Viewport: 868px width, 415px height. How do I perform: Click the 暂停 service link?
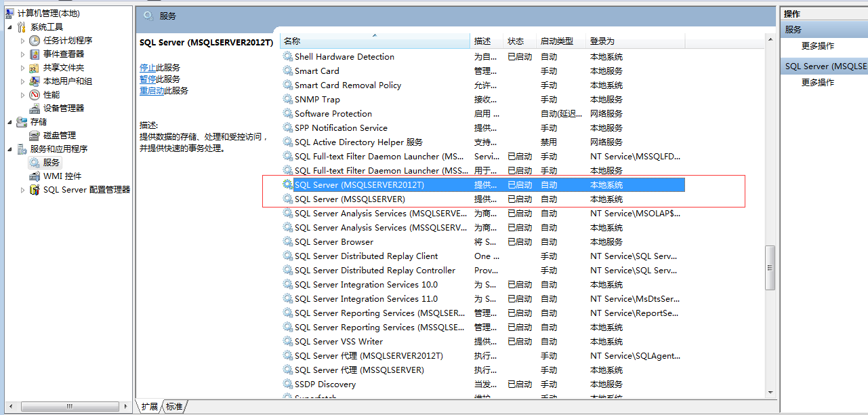(x=148, y=79)
